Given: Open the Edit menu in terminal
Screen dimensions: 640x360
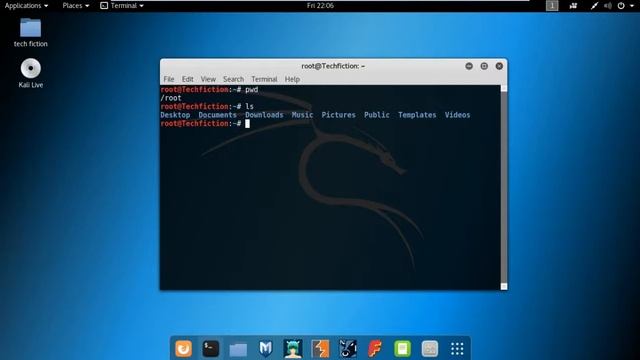Looking at the screenshot, I should 187,79.
